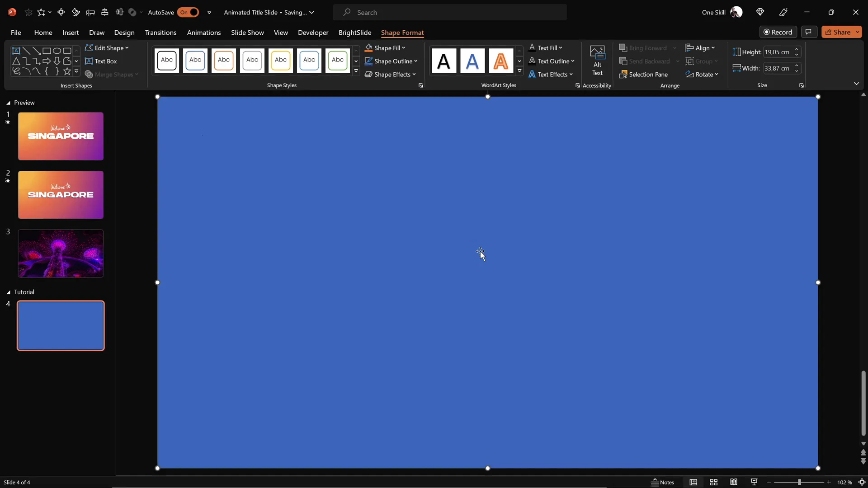Turn off AutoSave

point(189,12)
